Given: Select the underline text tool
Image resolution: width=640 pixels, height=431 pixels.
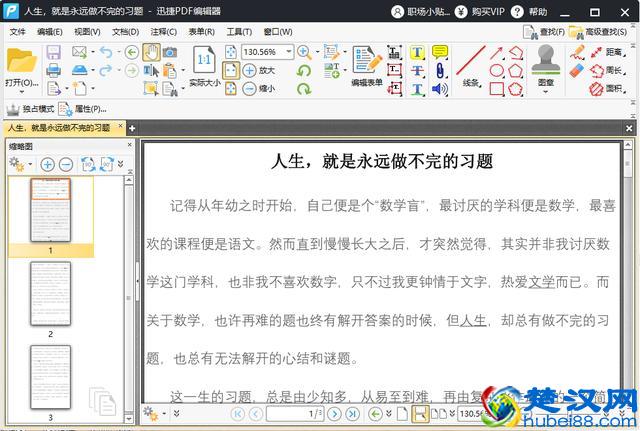Looking at the screenshot, I should pyautogui.click(x=417, y=89).
